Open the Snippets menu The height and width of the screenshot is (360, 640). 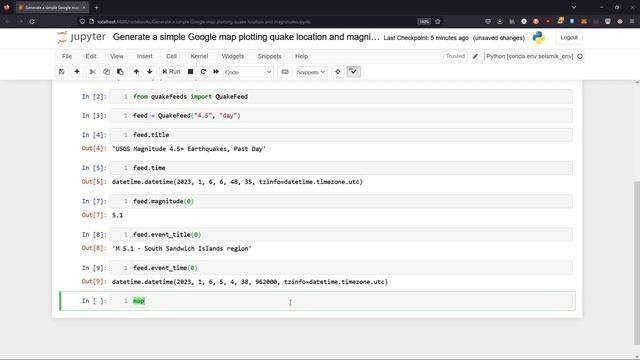coord(269,56)
